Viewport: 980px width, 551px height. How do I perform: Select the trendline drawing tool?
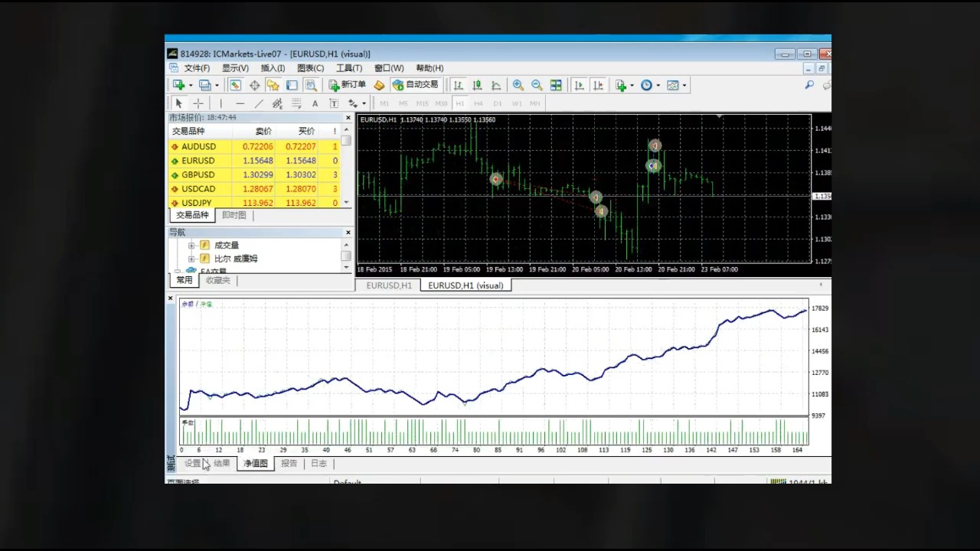259,103
